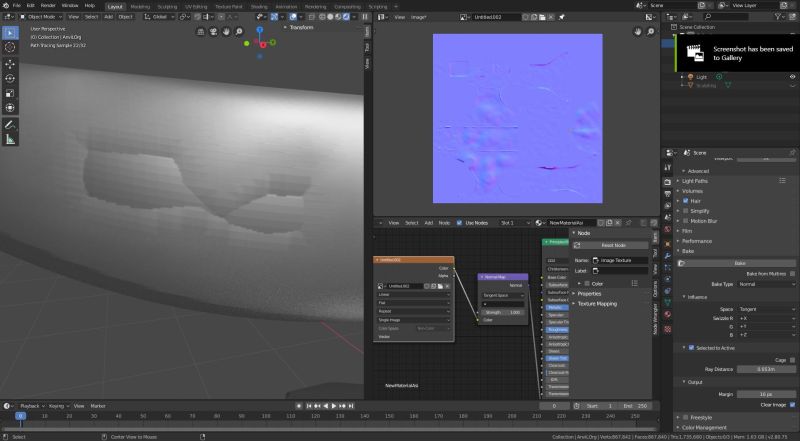The width and height of the screenshot is (800, 441).
Task: Open Window menu
Action: coord(70,6)
